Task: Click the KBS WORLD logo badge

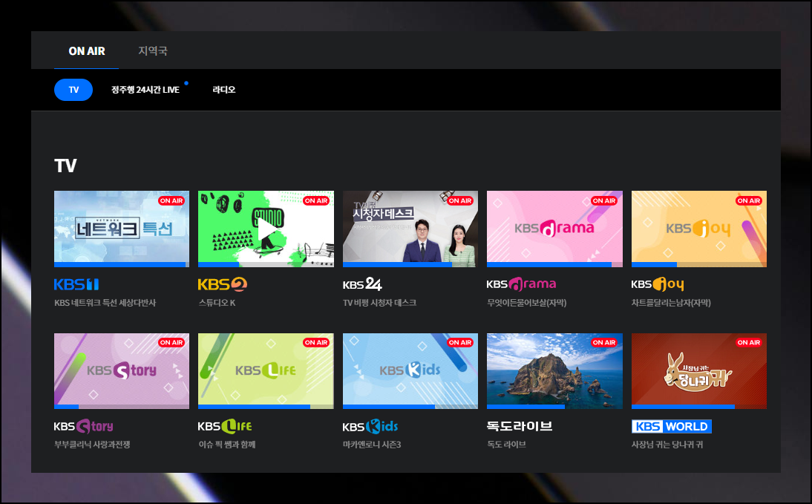Action: coord(672,426)
